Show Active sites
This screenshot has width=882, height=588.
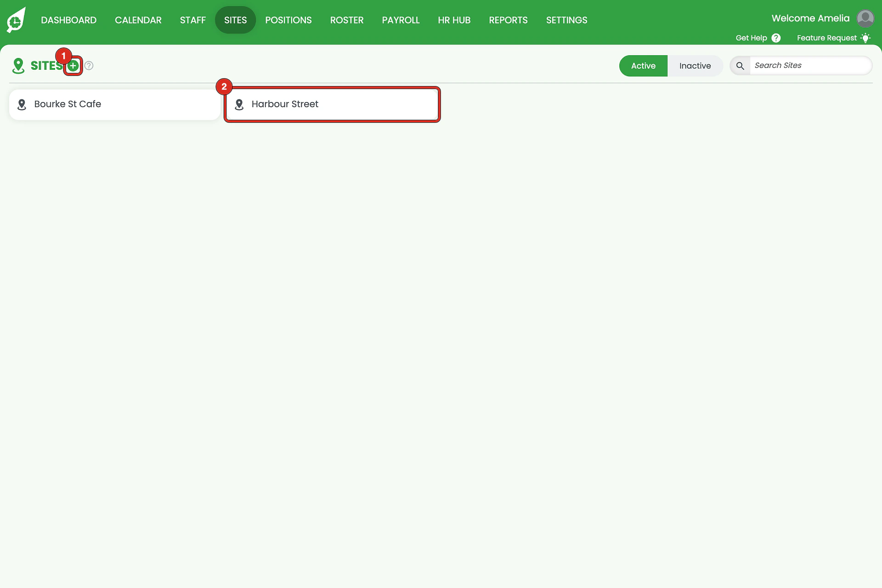pos(643,66)
